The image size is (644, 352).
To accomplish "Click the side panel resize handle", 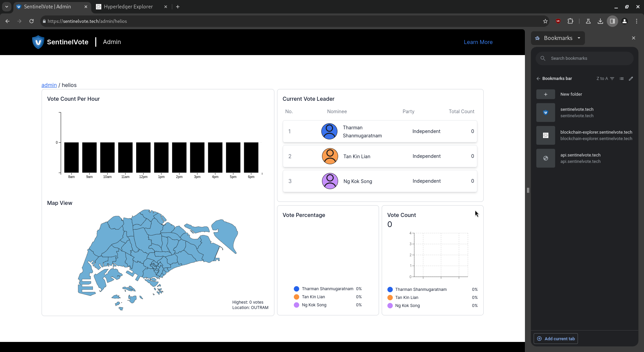I will 528,190.
